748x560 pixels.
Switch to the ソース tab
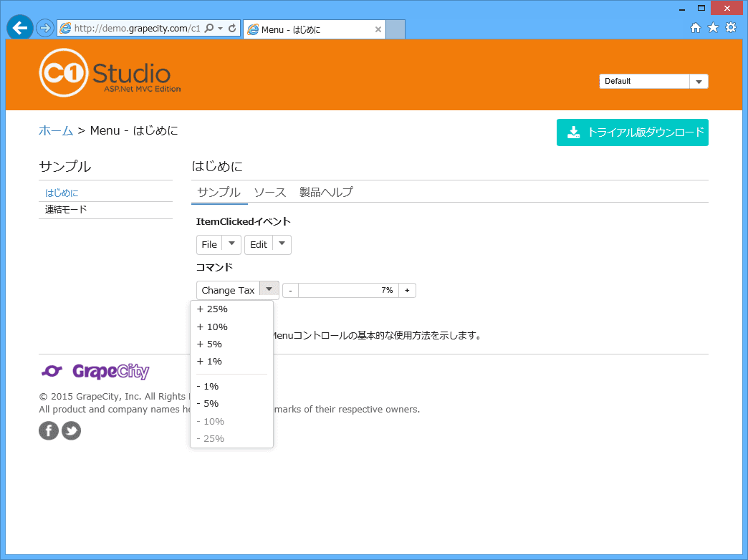point(270,192)
